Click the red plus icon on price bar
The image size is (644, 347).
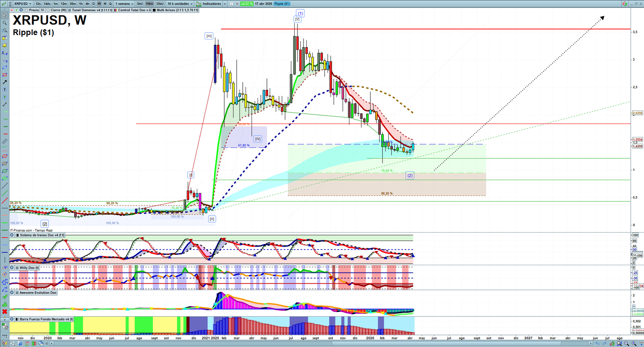pos(12,10)
